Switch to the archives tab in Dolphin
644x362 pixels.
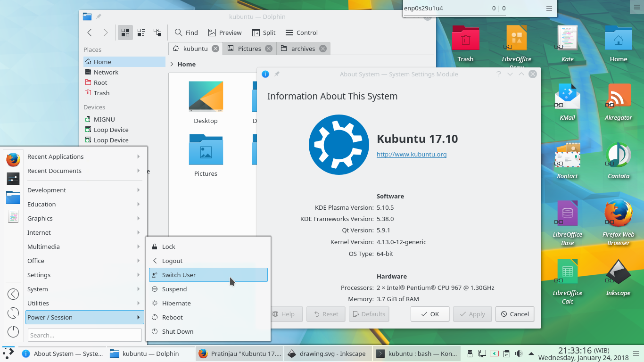coord(303,48)
